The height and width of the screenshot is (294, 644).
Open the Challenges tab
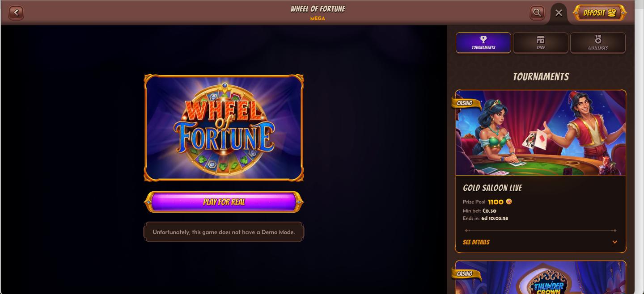click(x=598, y=43)
